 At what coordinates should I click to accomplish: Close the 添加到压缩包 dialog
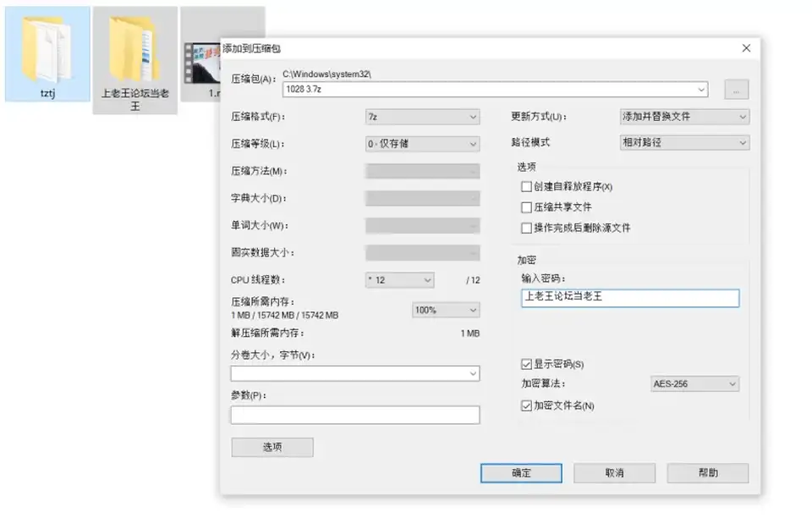pos(746,48)
